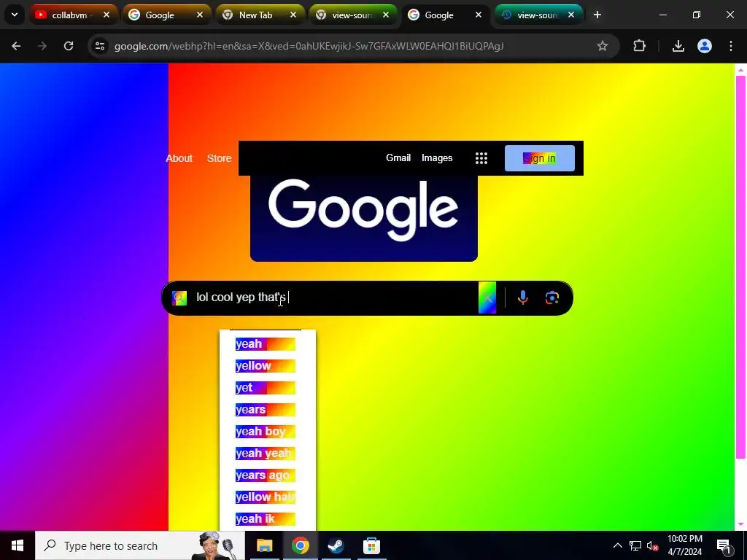The width and height of the screenshot is (747, 560).
Task: Click the forward navigation arrow
Action: (42, 46)
